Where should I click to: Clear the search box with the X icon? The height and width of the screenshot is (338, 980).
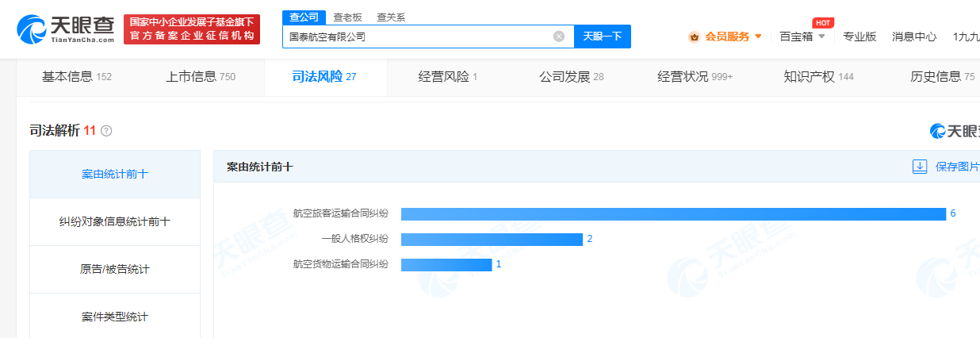(559, 36)
